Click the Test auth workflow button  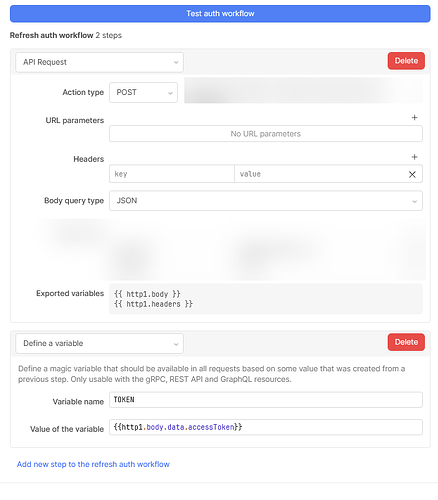(220, 14)
